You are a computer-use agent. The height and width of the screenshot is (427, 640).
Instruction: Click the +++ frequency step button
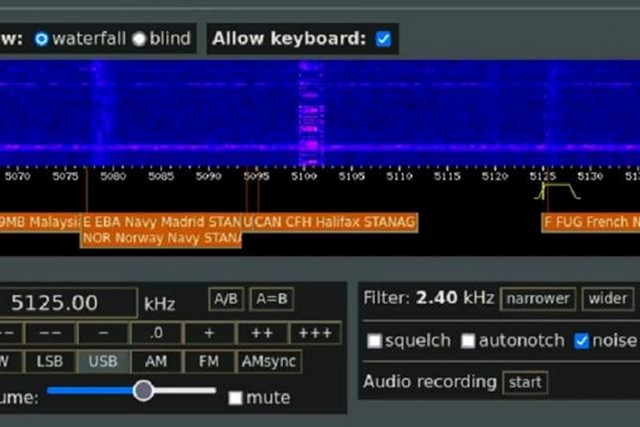(x=316, y=333)
